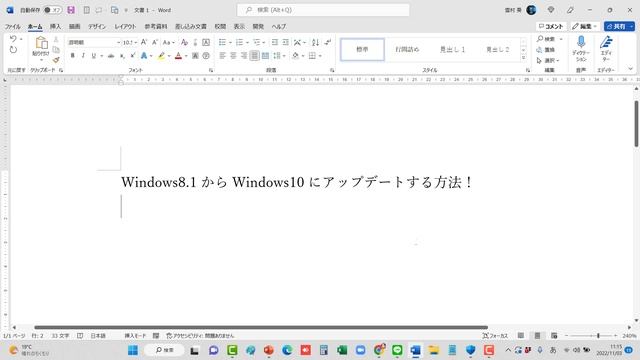
Task: Collapse the ribbon with the chevron
Action: (x=631, y=69)
